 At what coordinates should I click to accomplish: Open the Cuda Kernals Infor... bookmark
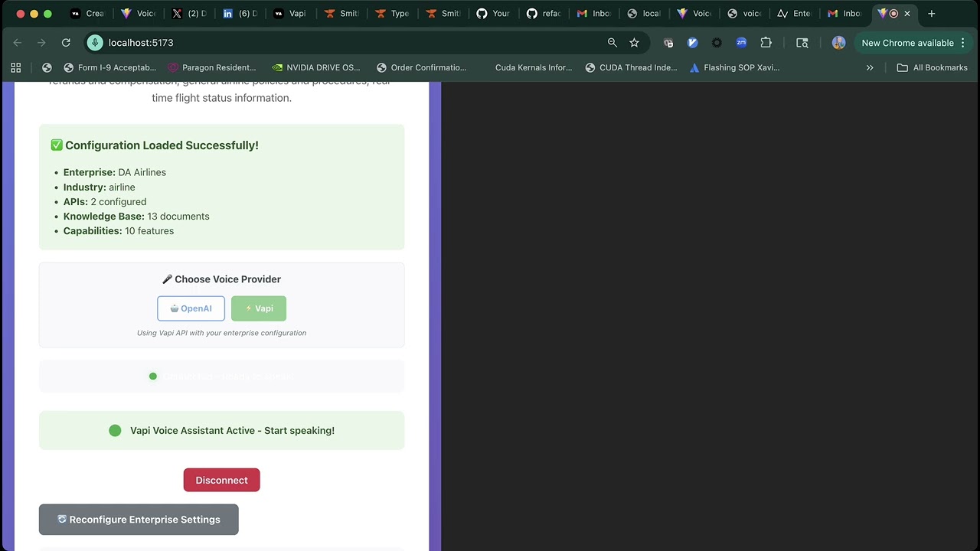pos(533,67)
